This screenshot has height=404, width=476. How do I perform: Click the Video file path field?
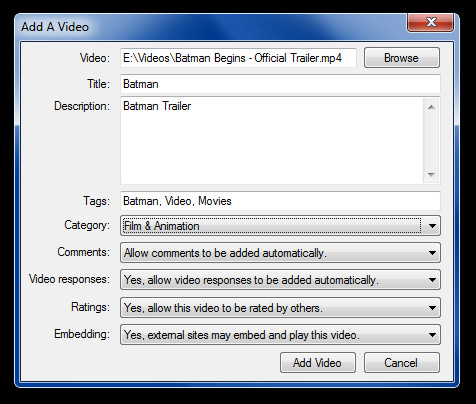238,58
